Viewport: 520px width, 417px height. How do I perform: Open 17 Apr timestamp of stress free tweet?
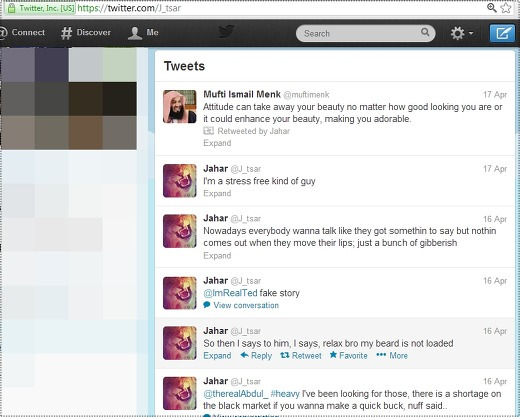click(x=495, y=169)
